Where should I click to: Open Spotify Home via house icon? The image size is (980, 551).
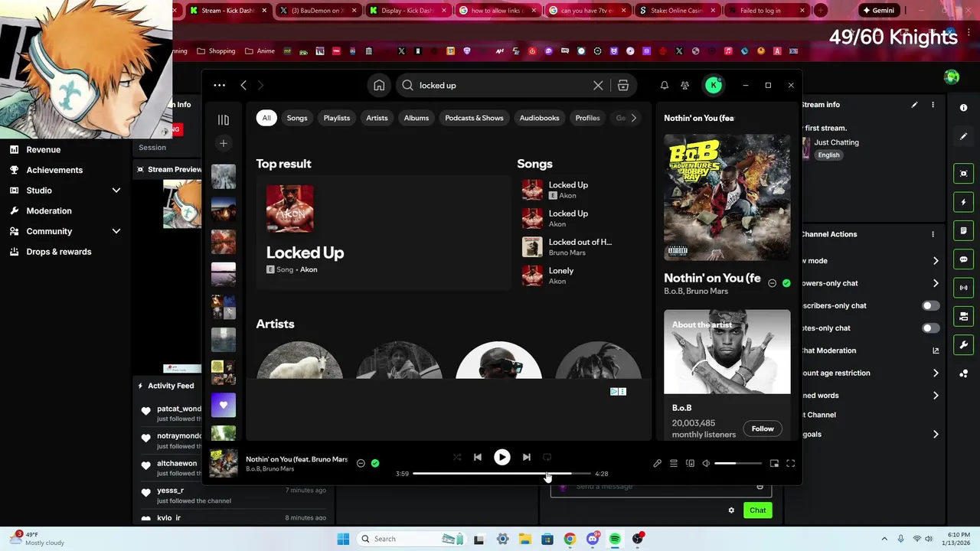[379, 86]
